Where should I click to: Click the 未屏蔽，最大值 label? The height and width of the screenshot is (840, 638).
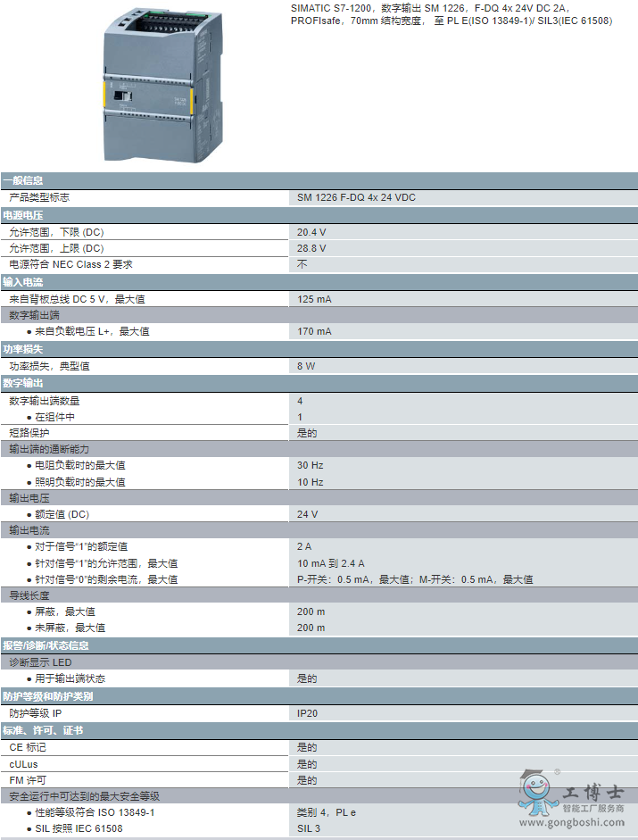(x=70, y=628)
